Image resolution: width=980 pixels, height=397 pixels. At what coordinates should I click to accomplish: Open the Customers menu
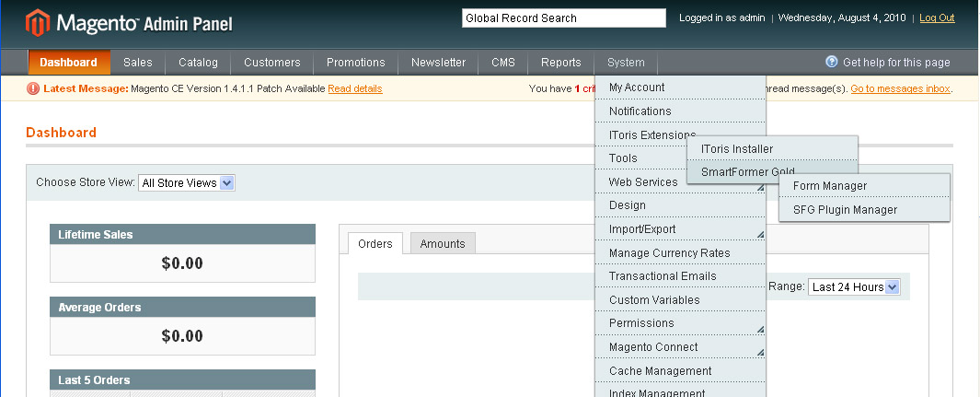click(x=271, y=63)
